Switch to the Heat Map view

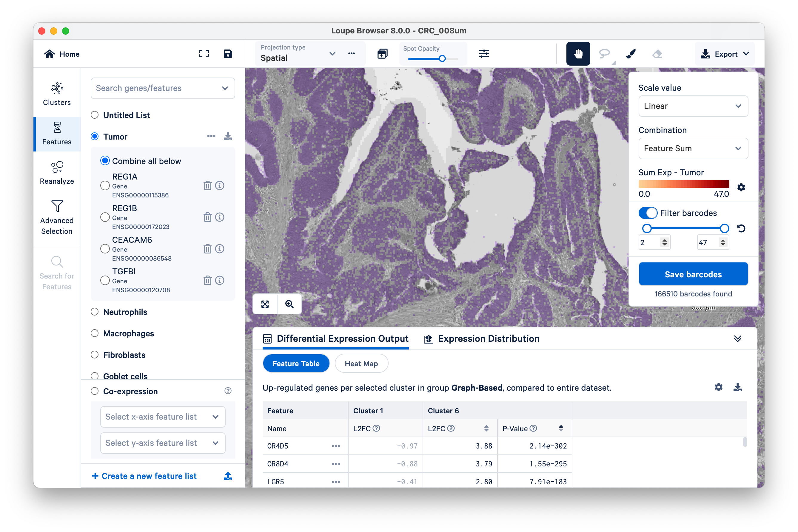tap(361, 364)
